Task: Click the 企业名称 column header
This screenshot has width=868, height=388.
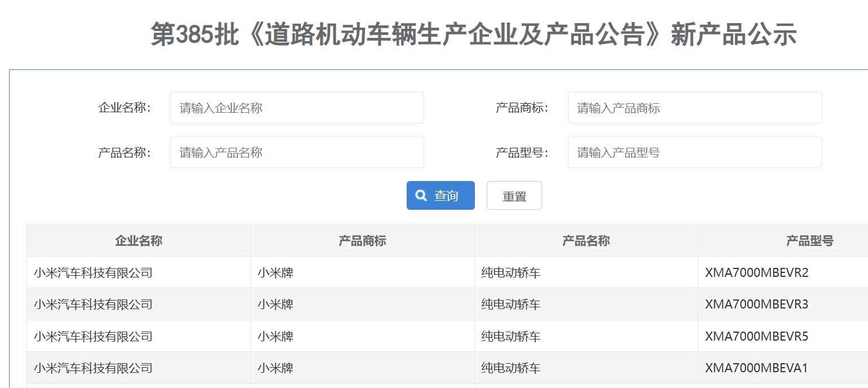Action: [139, 241]
